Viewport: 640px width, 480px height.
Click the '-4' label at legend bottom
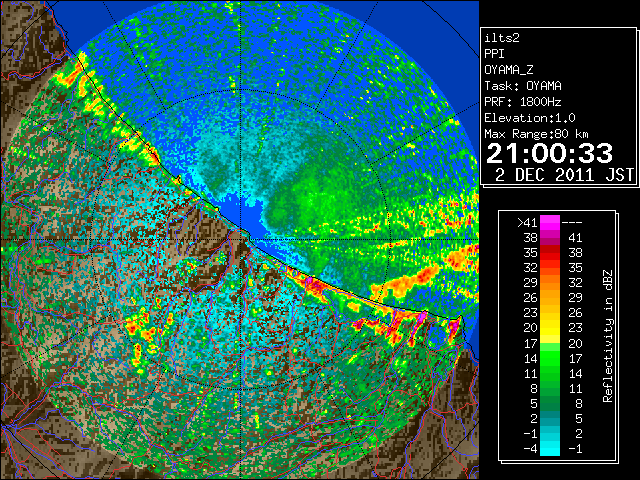[530, 449]
